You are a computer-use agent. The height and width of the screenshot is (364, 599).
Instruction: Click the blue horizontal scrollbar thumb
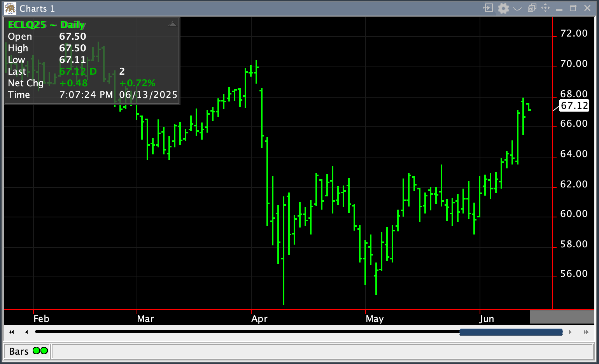[x=511, y=332]
